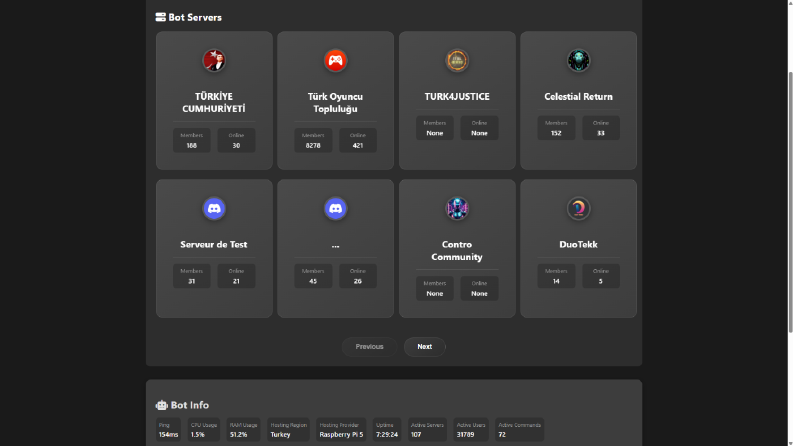The height and width of the screenshot is (446, 793).
Task: Click the Discord avatar of the '...' server
Action: tap(335, 208)
